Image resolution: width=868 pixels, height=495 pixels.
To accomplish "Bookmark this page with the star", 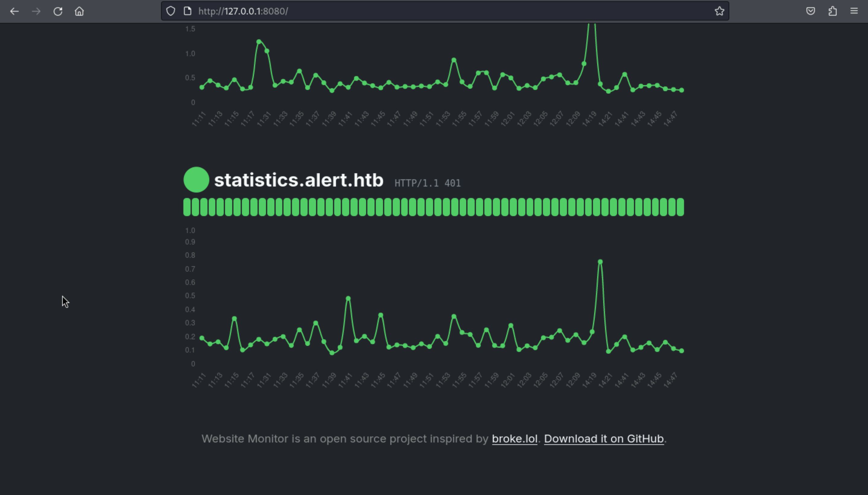I will tap(719, 11).
